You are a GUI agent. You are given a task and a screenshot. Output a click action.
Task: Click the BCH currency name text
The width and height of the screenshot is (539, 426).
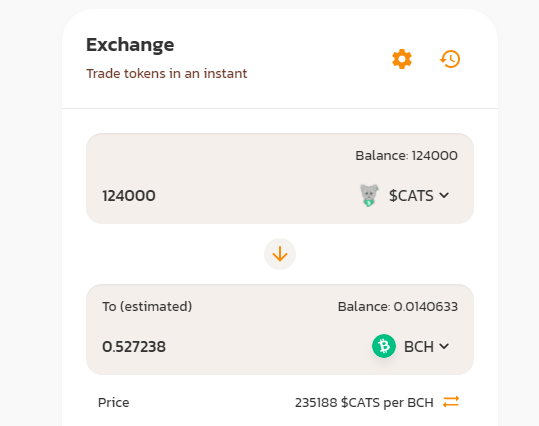click(419, 347)
